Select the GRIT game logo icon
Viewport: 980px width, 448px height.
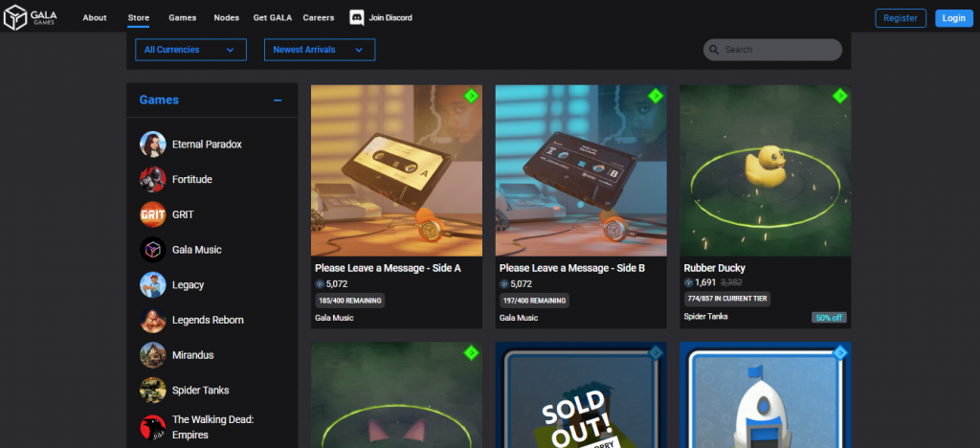pos(152,214)
